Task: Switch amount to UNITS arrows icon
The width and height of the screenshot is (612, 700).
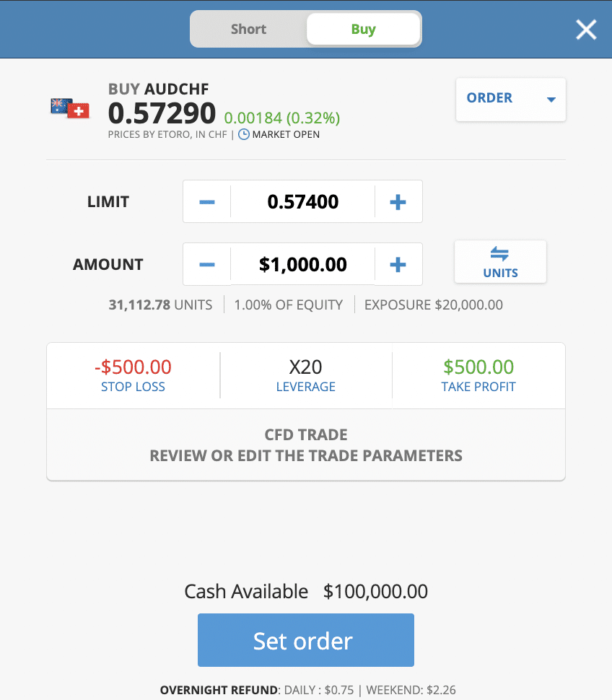Action: coord(499,253)
